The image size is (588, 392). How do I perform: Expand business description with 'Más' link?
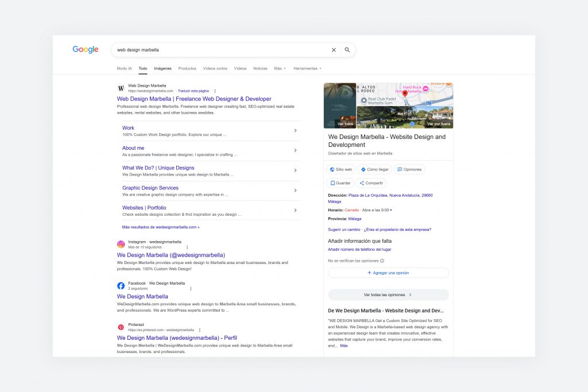point(344,346)
